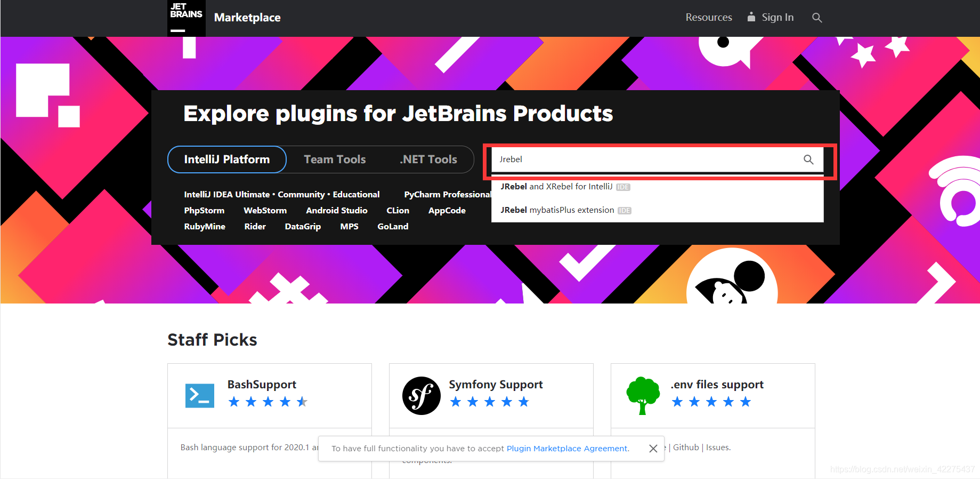Switch to the Team Tools tab

(x=335, y=159)
